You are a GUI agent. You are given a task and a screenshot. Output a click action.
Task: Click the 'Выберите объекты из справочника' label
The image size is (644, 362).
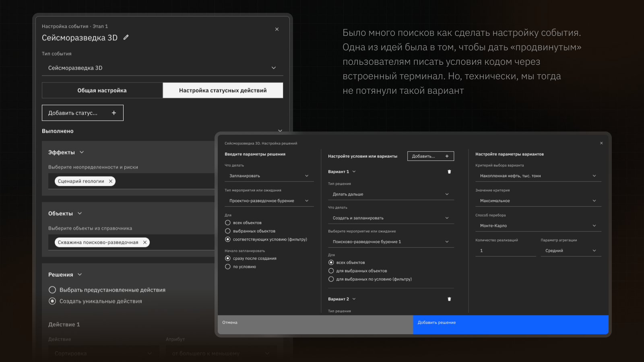90,228
